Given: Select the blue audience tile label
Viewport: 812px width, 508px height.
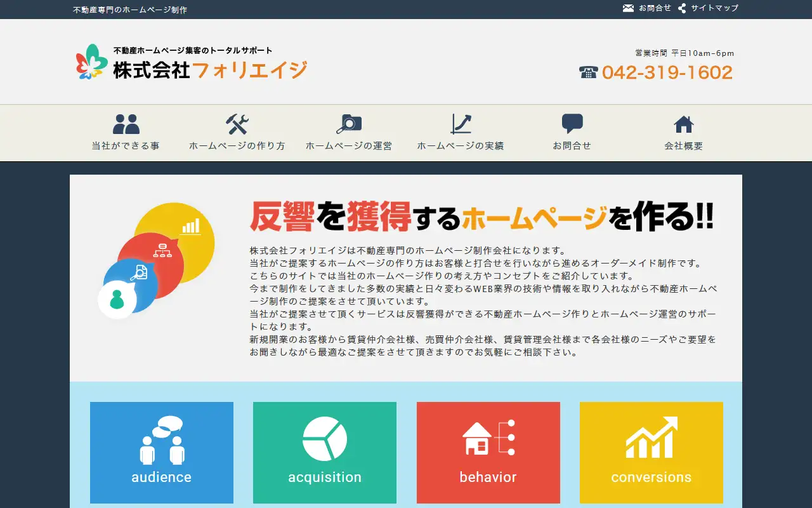Looking at the screenshot, I should click(162, 478).
